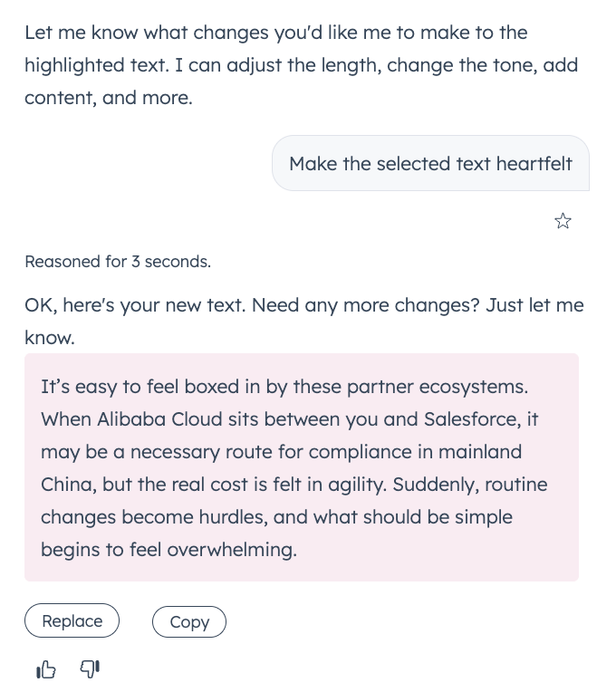Screen dimensions: 616x692
Task: Give the response a thumbs down
Action: tap(90, 668)
